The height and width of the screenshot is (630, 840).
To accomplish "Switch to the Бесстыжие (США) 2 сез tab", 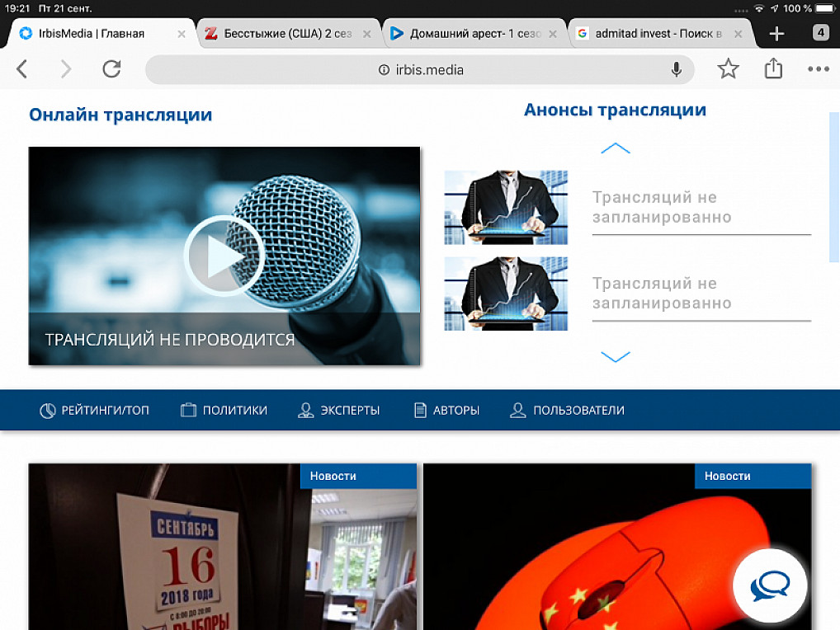I will coord(288,34).
